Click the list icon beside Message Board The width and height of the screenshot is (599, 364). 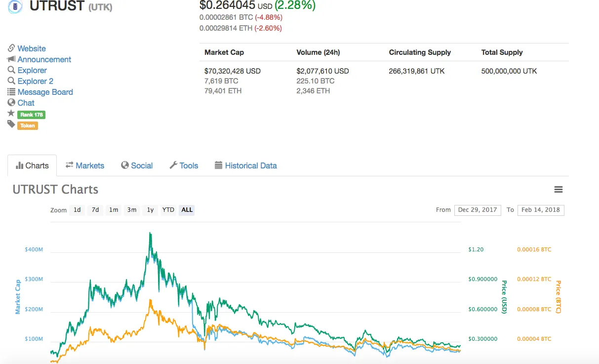click(11, 91)
